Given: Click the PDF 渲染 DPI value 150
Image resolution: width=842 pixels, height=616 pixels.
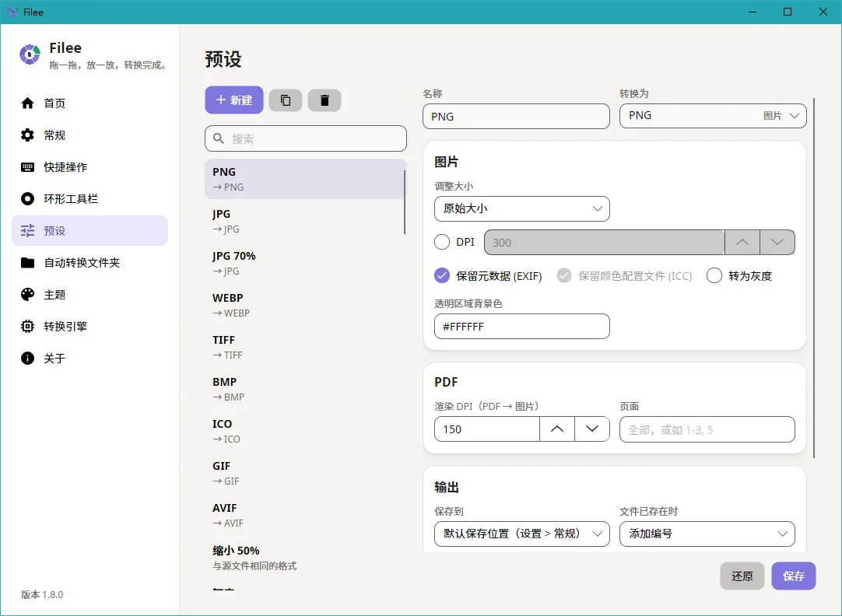Looking at the screenshot, I should pyautogui.click(x=487, y=429).
